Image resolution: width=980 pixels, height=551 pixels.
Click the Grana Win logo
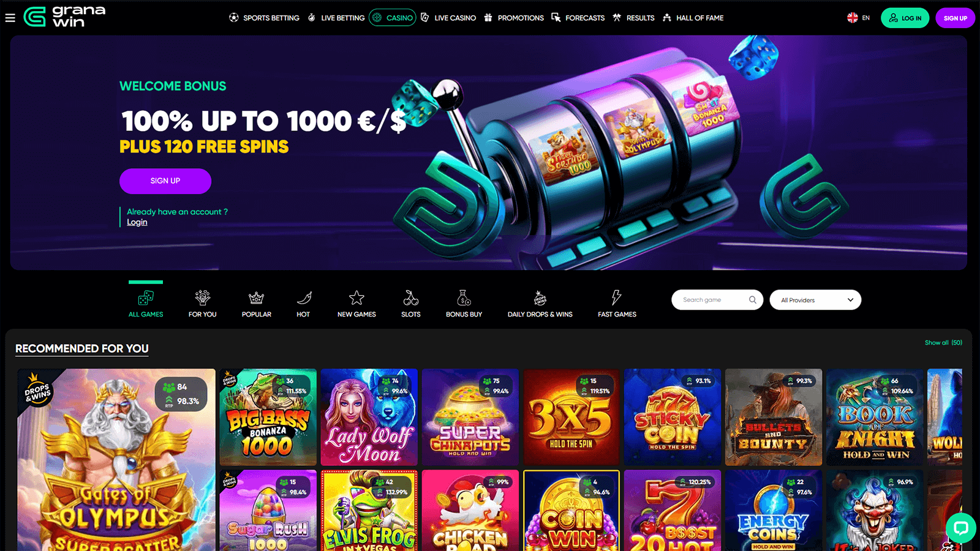[64, 17]
